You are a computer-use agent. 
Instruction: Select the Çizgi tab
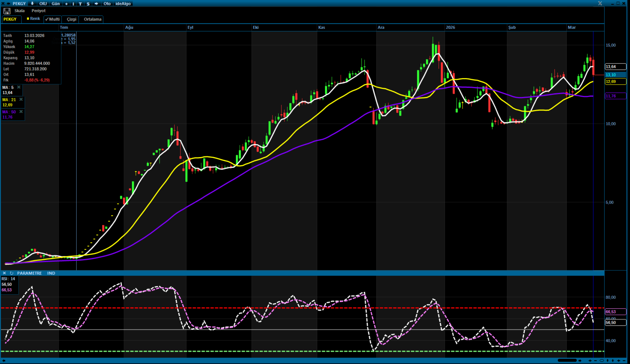[x=71, y=19]
